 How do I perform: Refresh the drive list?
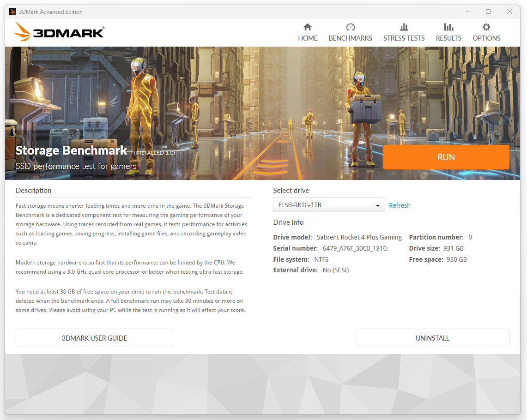click(x=400, y=205)
